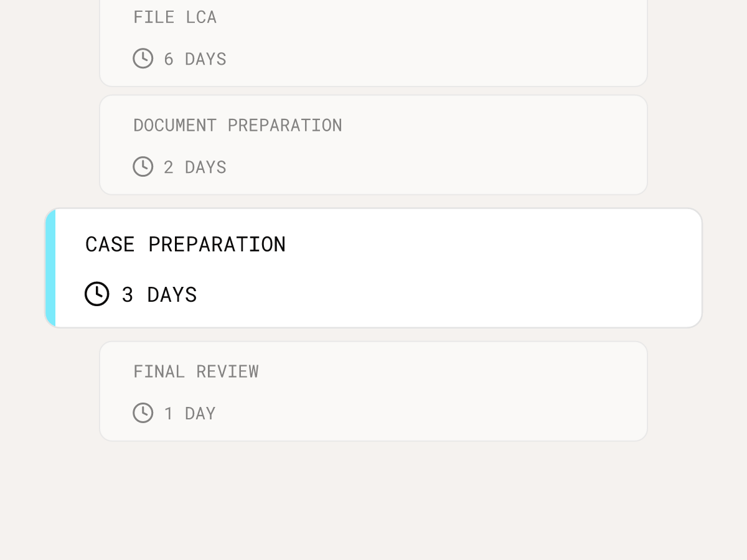This screenshot has height=560, width=747.
Task: Open the DOCUMENT PREPARATION step title
Action: [238, 125]
